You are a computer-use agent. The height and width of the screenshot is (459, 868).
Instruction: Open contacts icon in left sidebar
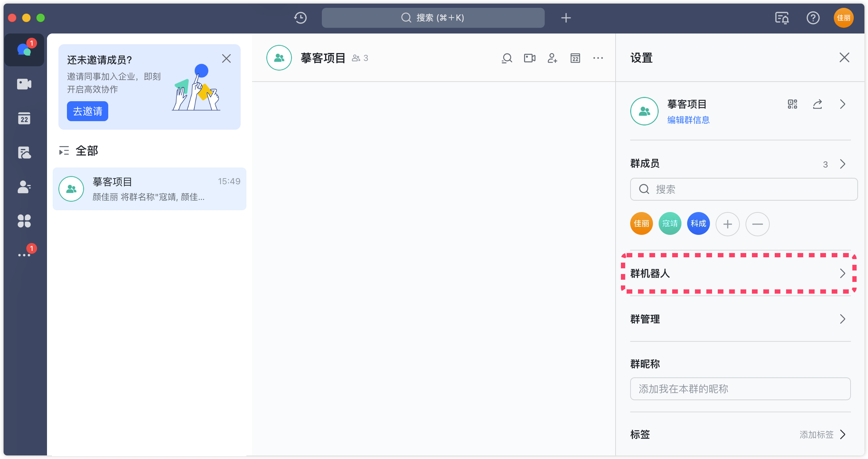coord(24,187)
